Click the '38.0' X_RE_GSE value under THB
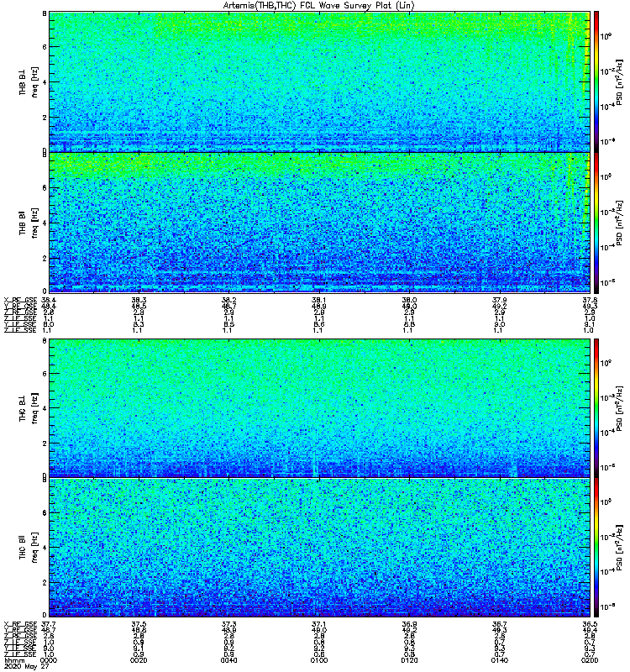The image size is (630, 672). tap(409, 300)
